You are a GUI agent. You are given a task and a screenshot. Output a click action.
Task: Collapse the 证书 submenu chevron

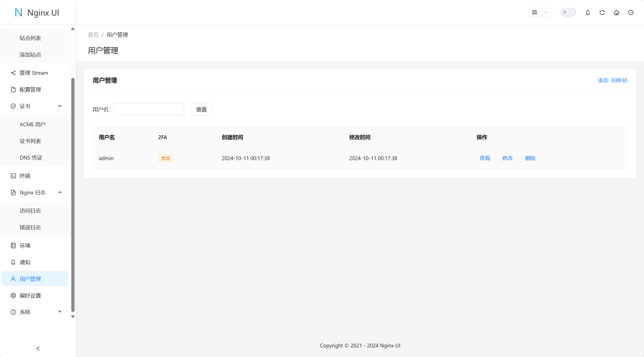60,106
